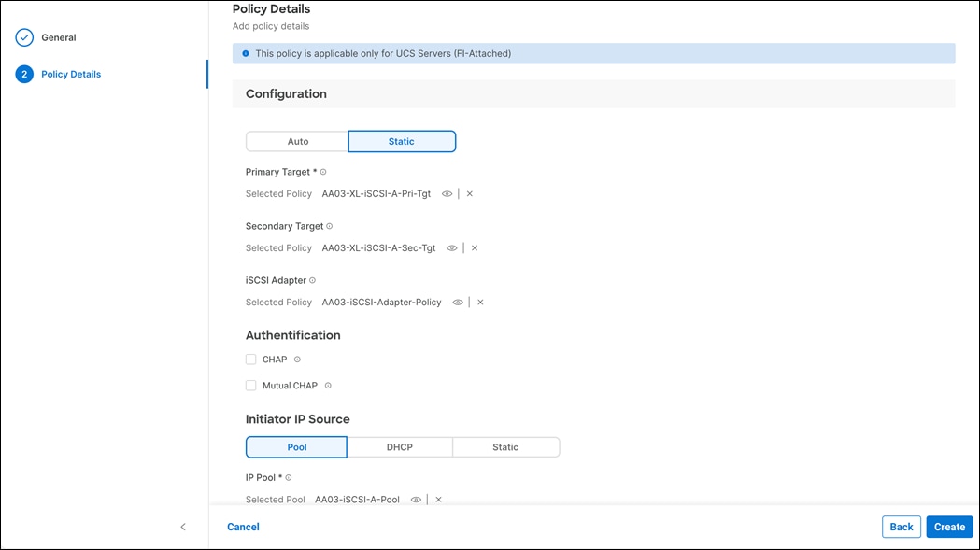This screenshot has width=980, height=550.
Task: Cancel the policy creation
Action: pos(243,527)
